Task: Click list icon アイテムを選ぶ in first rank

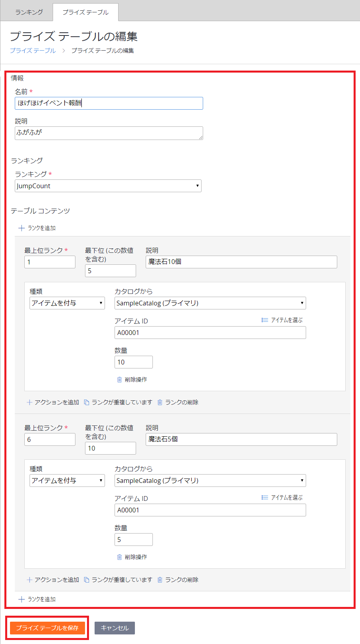Action: 265,320
